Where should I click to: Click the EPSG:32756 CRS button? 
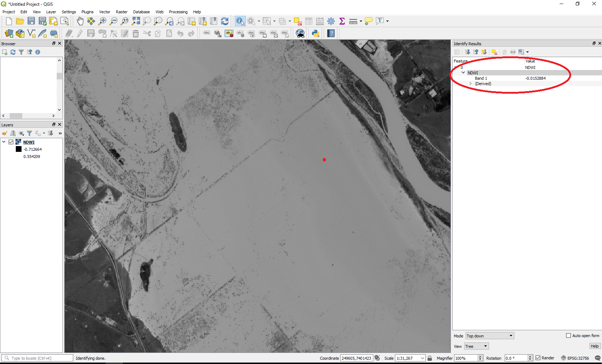point(575,358)
